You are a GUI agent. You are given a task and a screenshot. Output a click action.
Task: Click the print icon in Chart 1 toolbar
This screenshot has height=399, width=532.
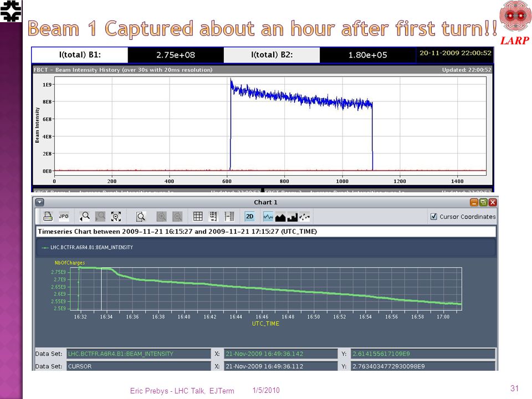click(x=48, y=217)
